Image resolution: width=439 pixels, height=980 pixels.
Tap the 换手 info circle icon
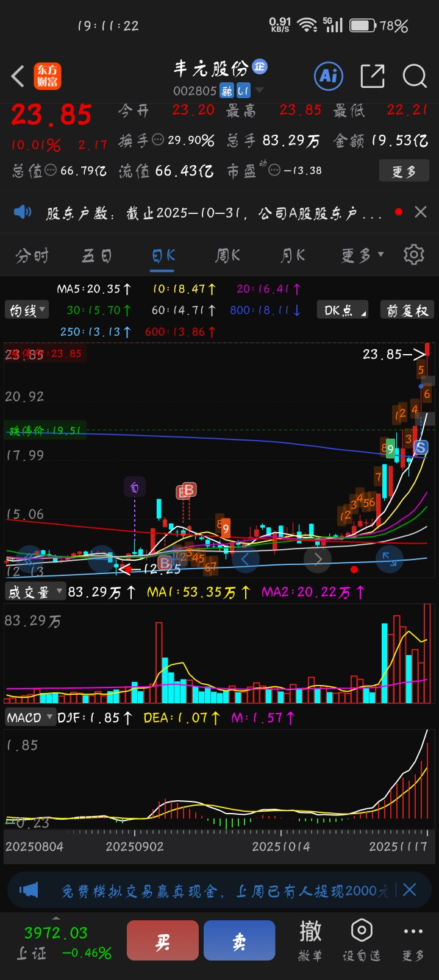coord(158,140)
